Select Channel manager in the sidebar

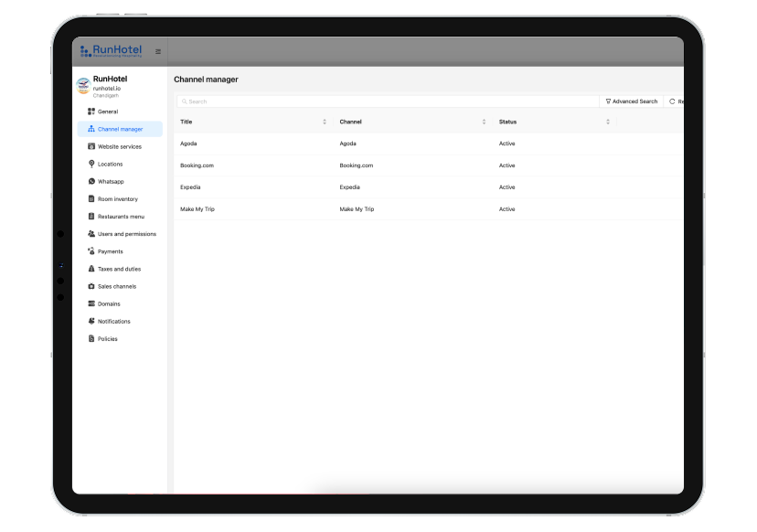click(x=120, y=129)
